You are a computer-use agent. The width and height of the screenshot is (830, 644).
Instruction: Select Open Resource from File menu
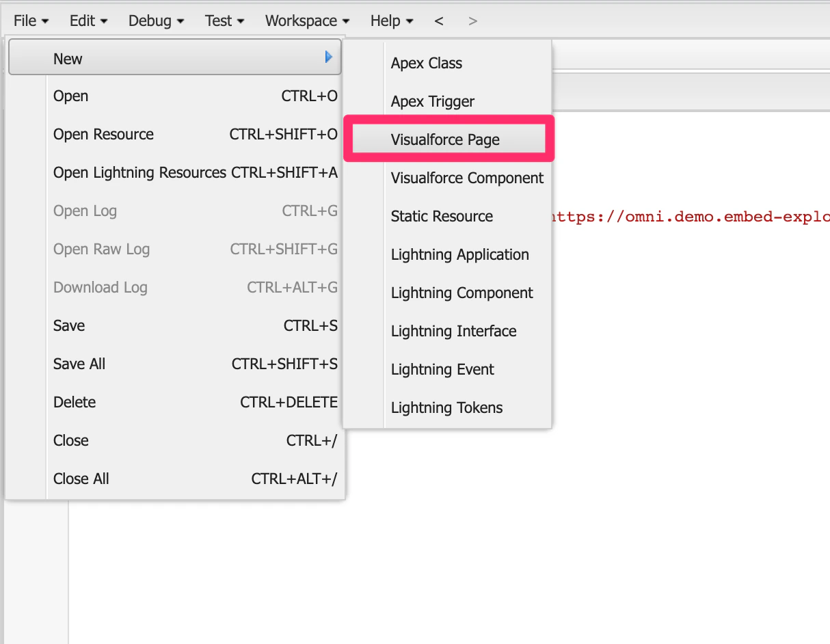coord(103,134)
